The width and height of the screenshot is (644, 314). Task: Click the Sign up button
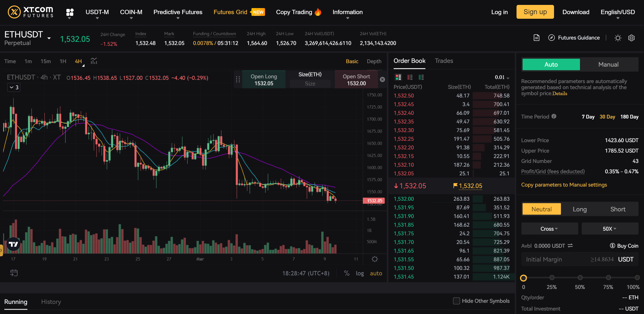(x=535, y=12)
